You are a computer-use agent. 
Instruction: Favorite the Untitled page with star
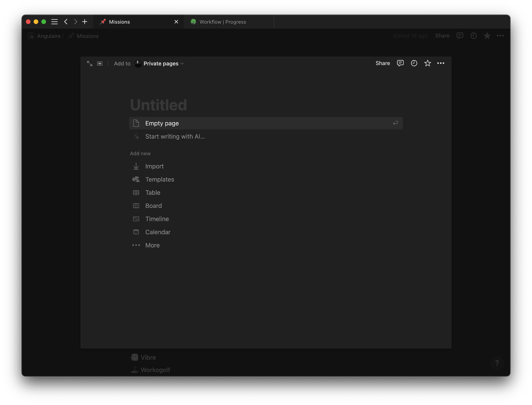[x=428, y=63]
